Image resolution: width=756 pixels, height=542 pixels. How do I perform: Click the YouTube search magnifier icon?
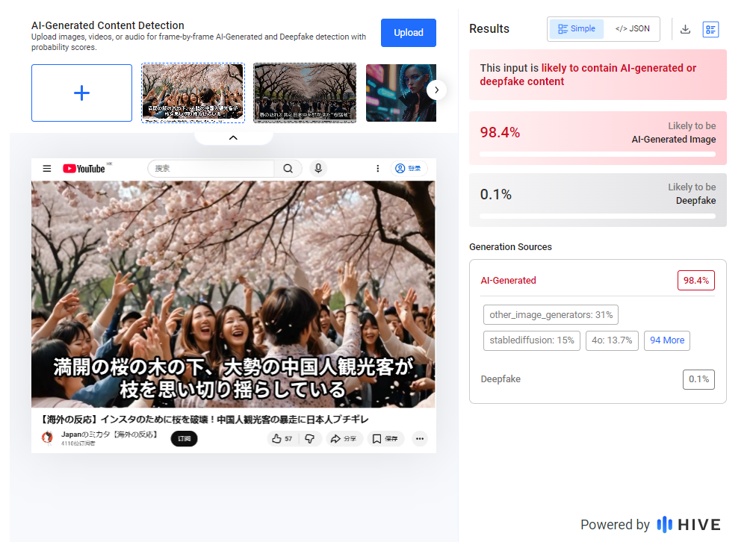pyautogui.click(x=288, y=168)
